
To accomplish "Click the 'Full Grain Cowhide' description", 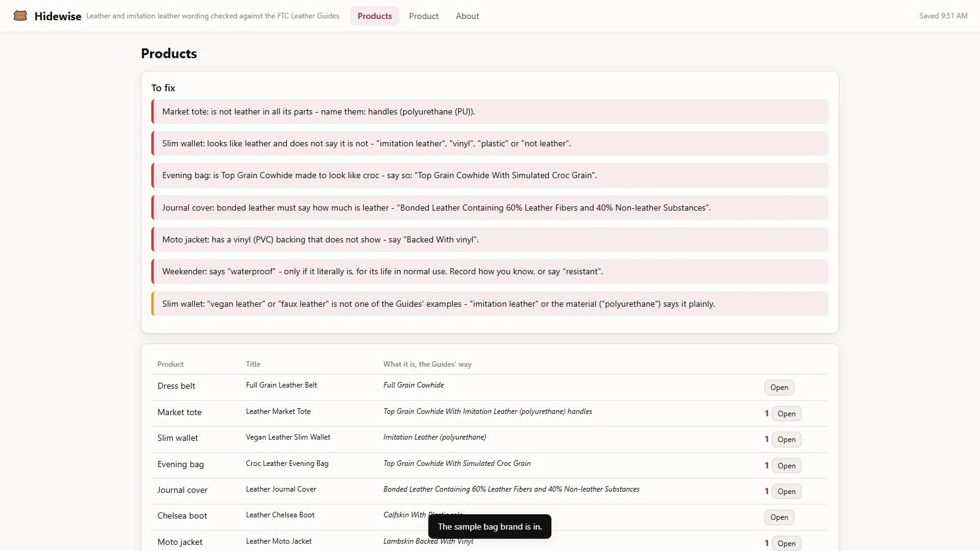I will pyautogui.click(x=413, y=385).
